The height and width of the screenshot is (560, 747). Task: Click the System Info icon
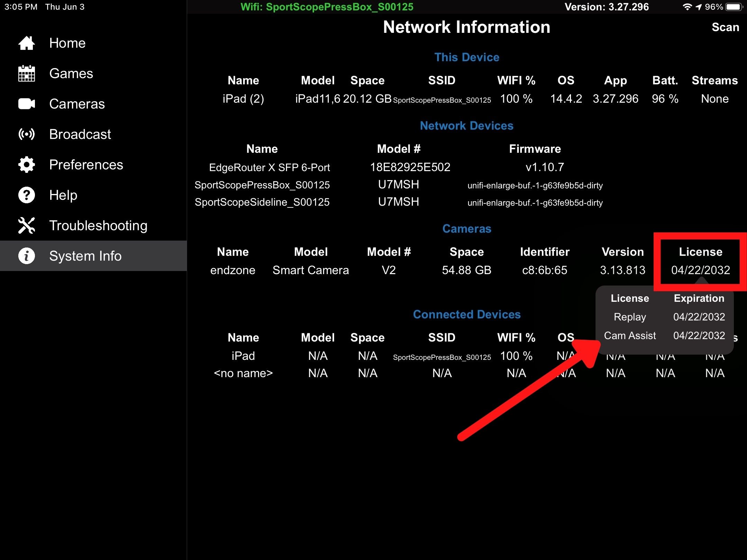(x=27, y=256)
